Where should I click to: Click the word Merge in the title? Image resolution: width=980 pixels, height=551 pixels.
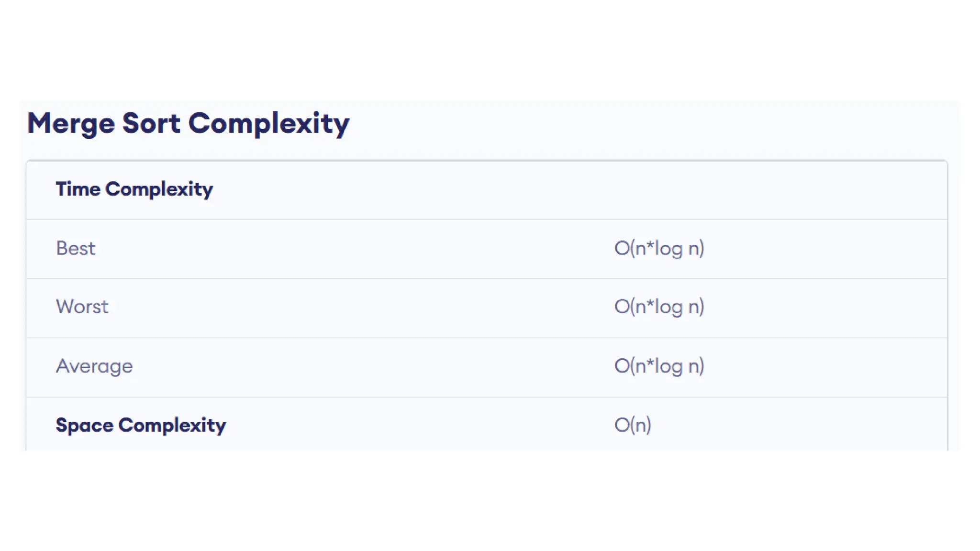click(x=71, y=124)
